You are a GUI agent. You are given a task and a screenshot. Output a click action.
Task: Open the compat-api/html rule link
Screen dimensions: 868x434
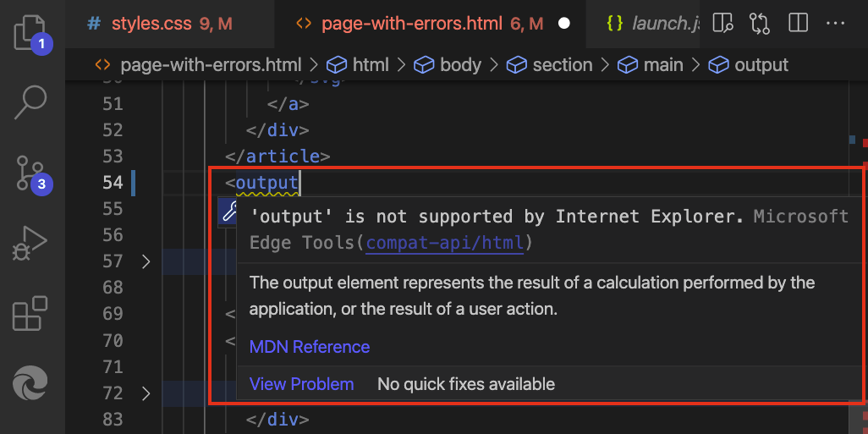[444, 243]
